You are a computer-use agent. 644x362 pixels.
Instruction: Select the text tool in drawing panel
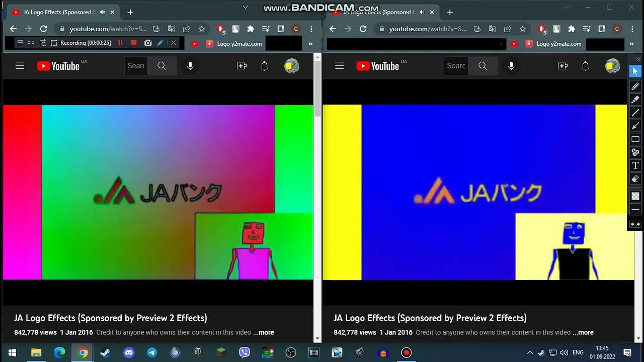(635, 165)
